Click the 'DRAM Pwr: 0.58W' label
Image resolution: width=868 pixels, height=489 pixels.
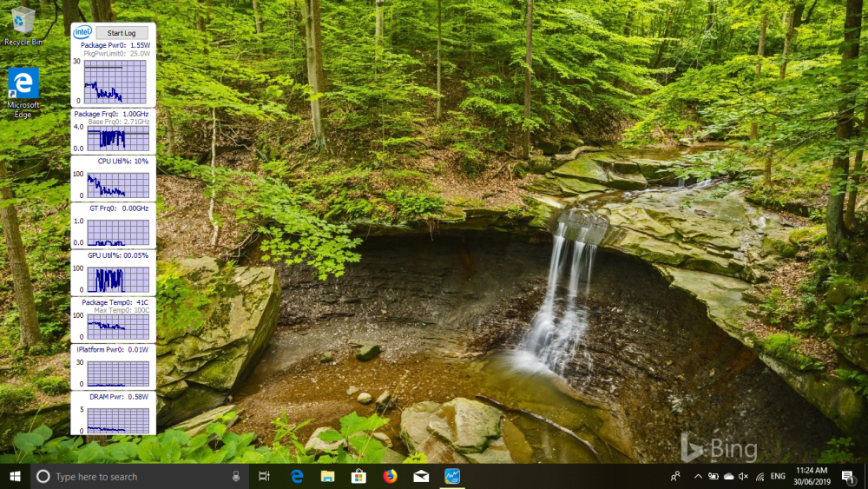119,397
